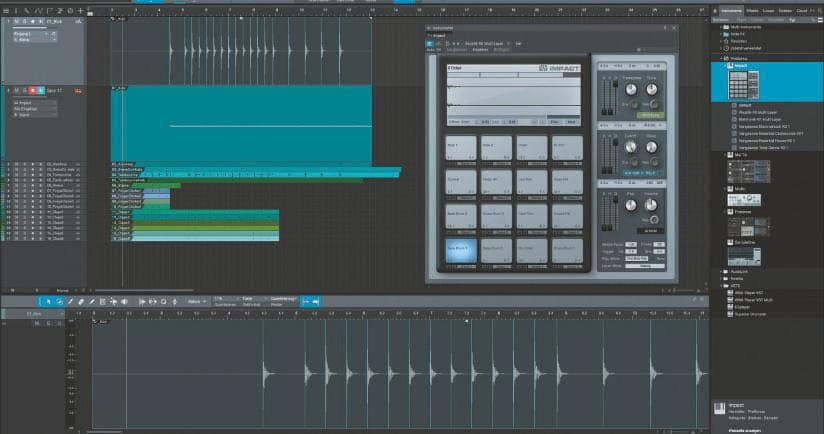This screenshot has width=824, height=434.
Task: Pin the Impact instrument window
Action: pos(665,28)
